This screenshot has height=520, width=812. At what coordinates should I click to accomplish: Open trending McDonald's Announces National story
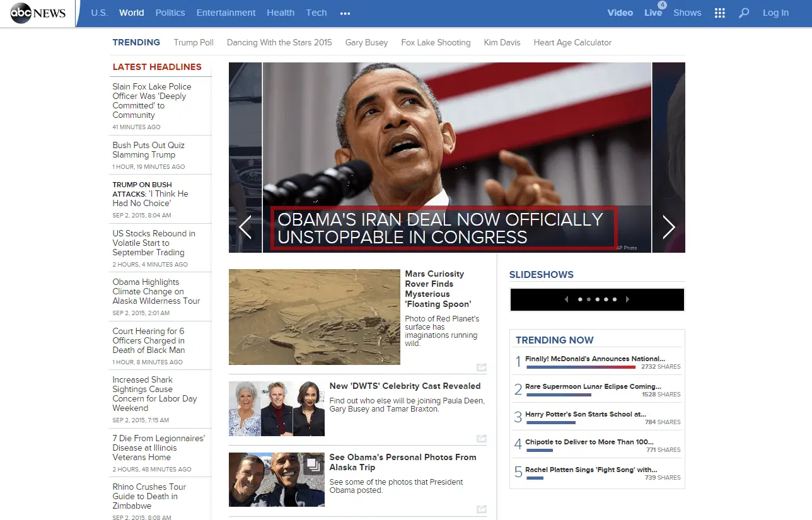[x=595, y=359]
